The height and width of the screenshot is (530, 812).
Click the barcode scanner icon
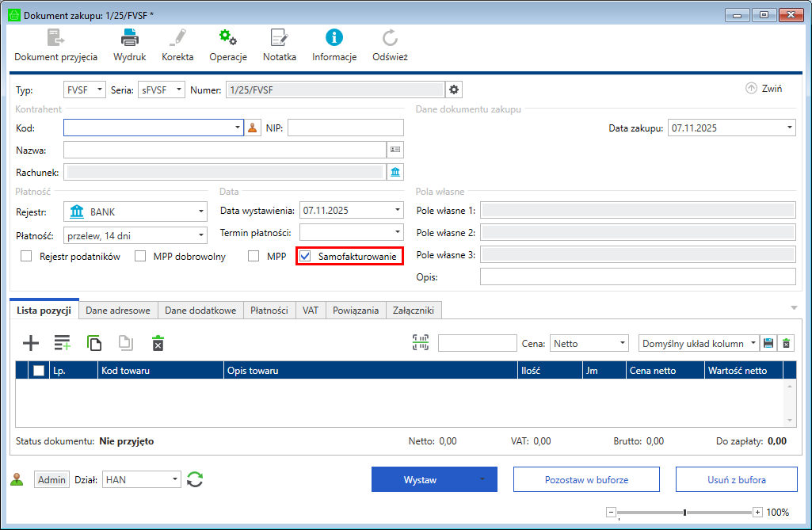click(x=419, y=343)
